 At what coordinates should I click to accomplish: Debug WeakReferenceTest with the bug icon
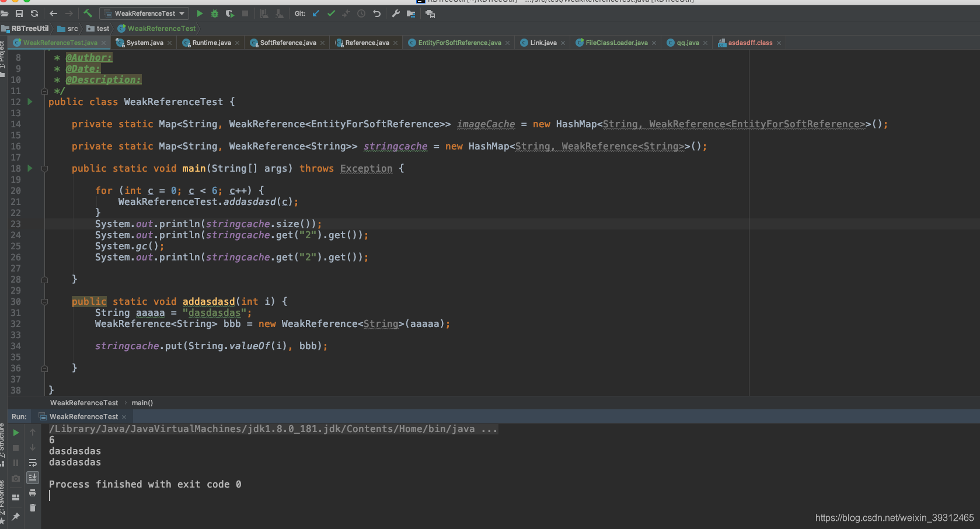215,13
